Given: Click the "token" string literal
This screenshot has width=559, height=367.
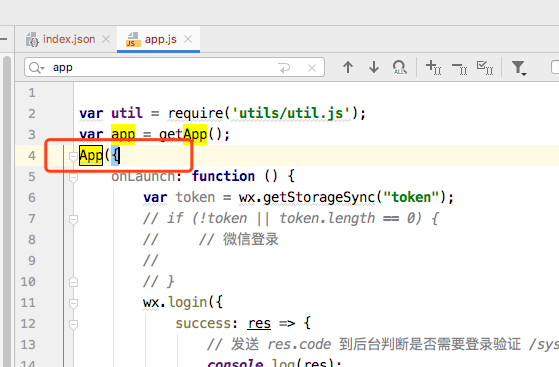Looking at the screenshot, I should (x=411, y=198).
